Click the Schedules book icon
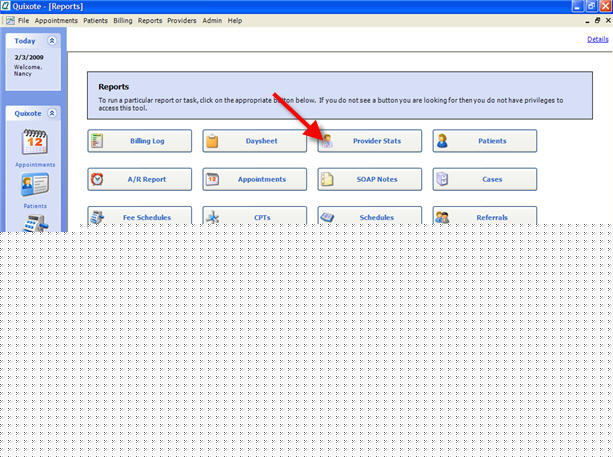The width and height of the screenshot is (613, 457). [327, 217]
